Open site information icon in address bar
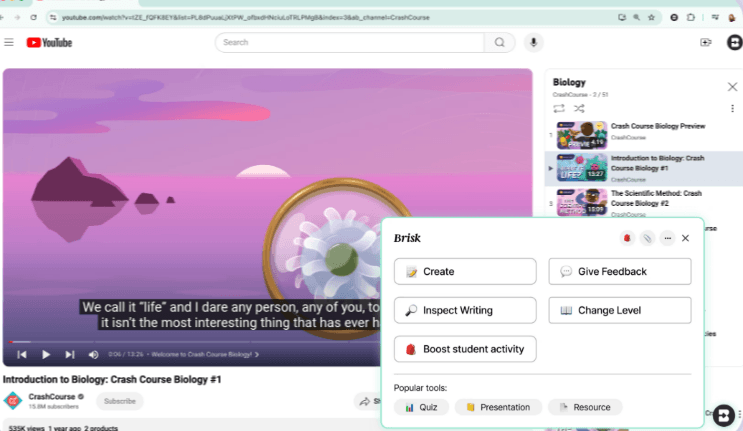This screenshot has width=743, height=431. pyautogui.click(x=53, y=18)
